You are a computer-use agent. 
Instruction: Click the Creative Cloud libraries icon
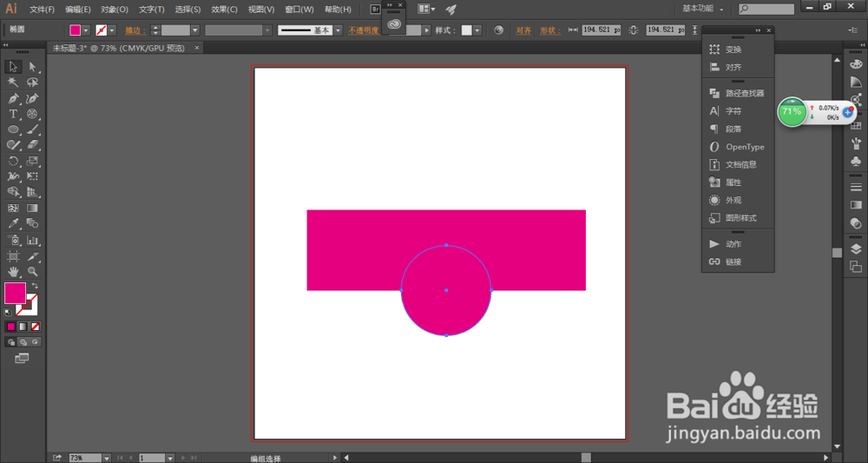click(393, 23)
